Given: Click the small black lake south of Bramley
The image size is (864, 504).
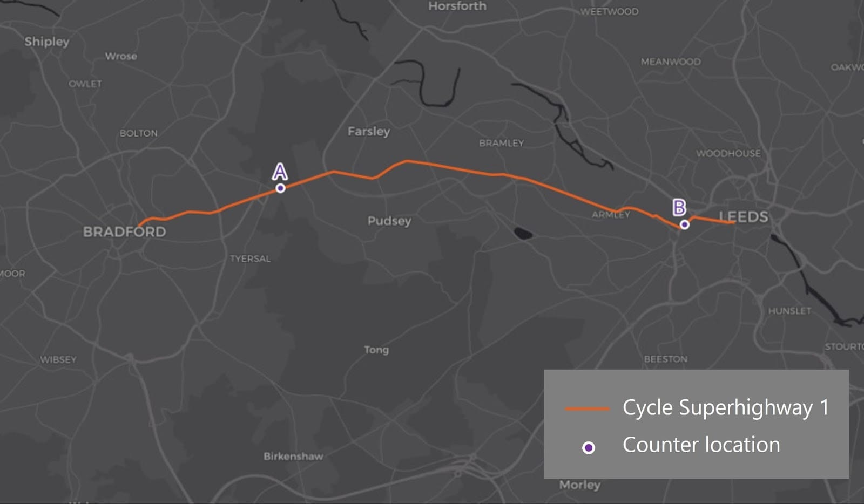Looking at the screenshot, I should click(523, 234).
